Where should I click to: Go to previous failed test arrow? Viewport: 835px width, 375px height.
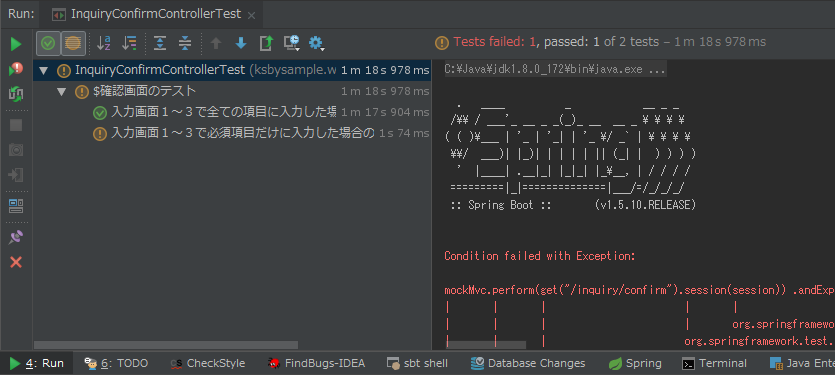point(216,43)
